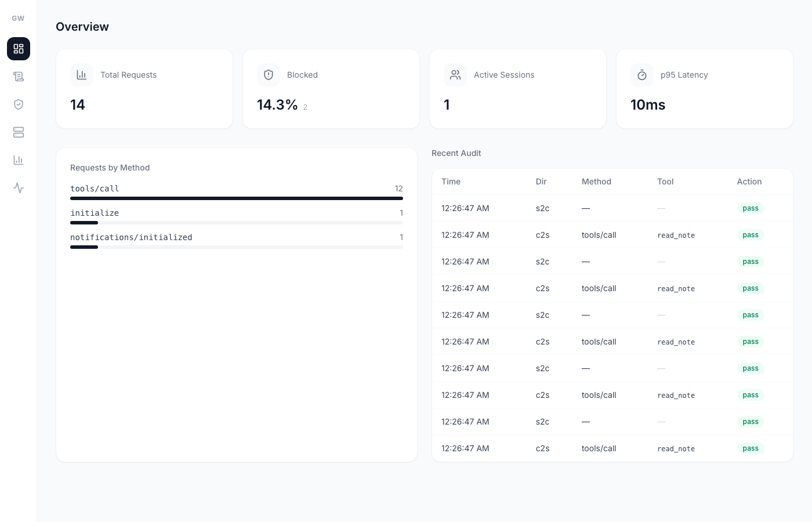Click the tools/call bar in Requests by Method

[237, 198]
